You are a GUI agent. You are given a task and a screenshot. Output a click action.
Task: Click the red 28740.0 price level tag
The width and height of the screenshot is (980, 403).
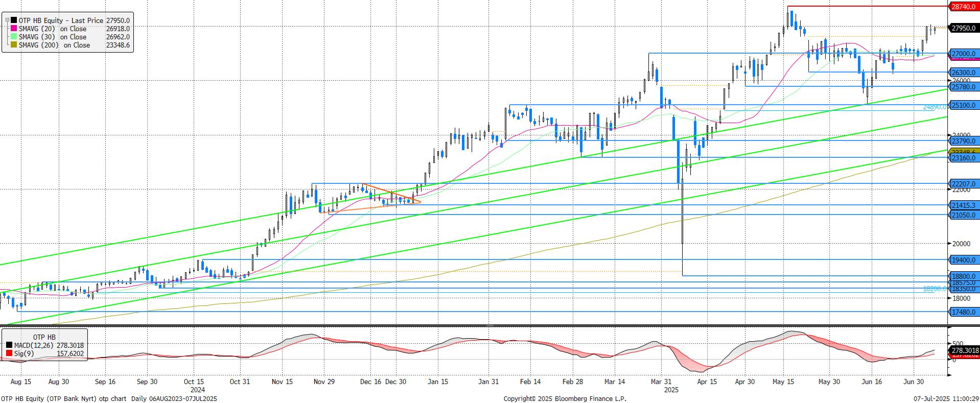coord(964,7)
